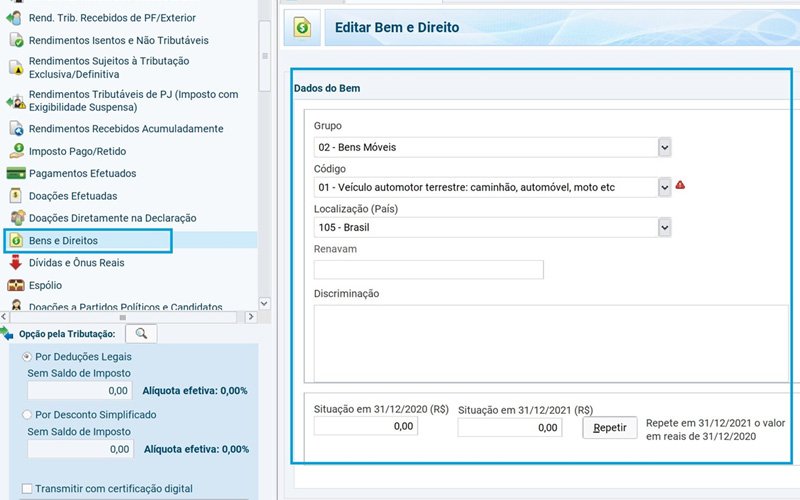Image resolution: width=800 pixels, height=500 pixels.
Task: Expand the Código dropdown list
Action: tap(664, 187)
